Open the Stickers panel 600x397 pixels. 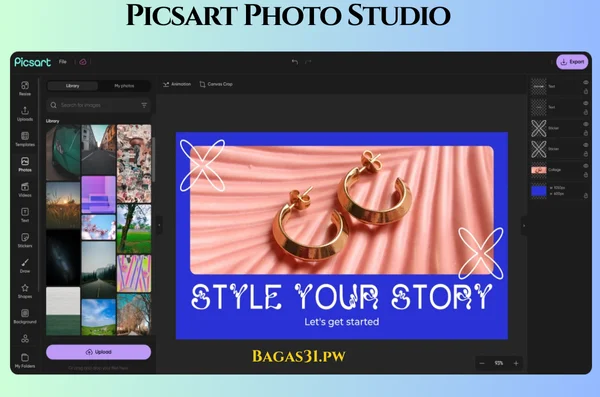[25, 240]
